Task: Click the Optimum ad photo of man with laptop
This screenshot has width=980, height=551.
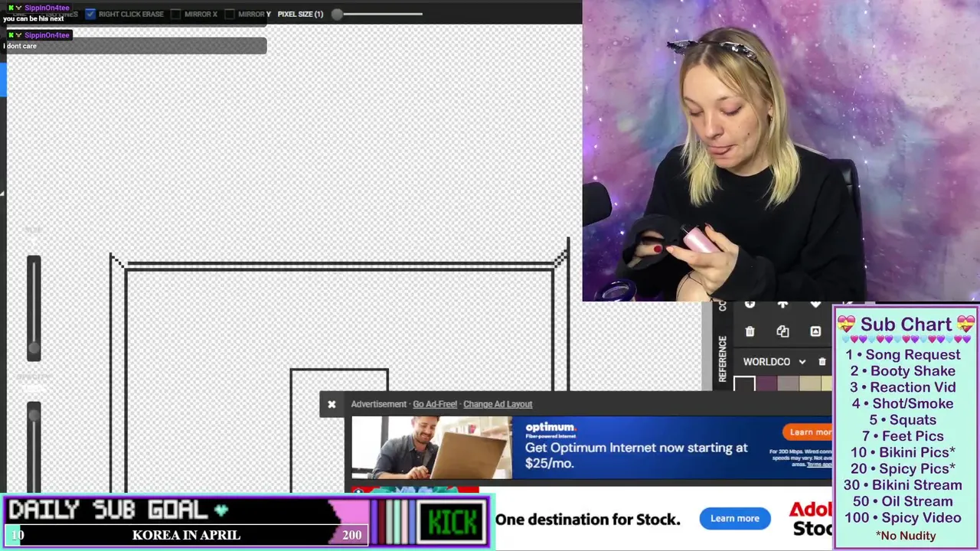Action: click(x=432, y=448)
